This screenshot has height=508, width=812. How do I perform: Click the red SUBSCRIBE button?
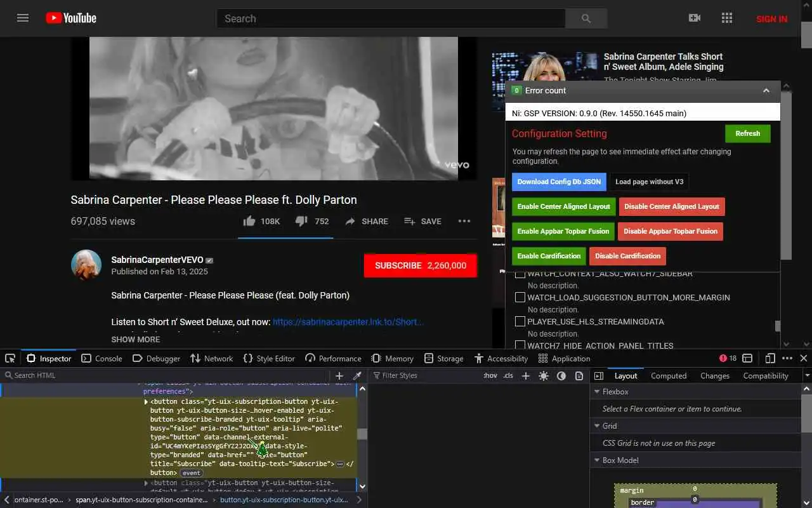420,265
